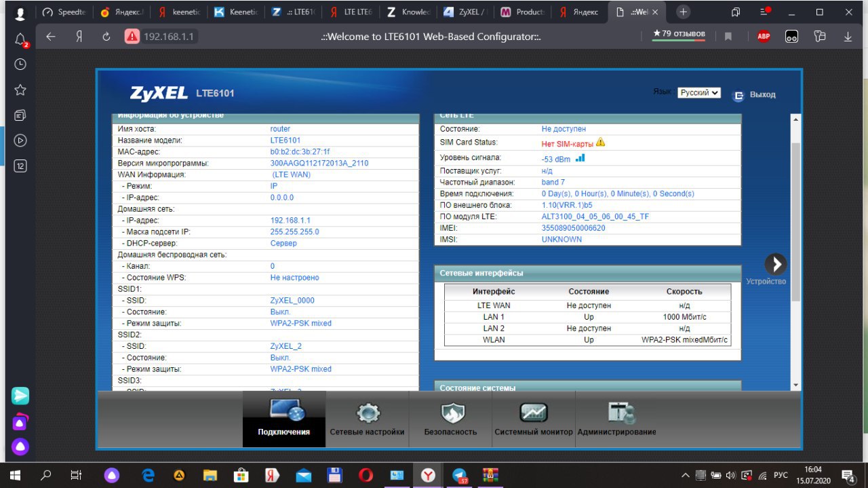This screenshot has height=488, width=868.
Task: Open WinRAR from the taskbar
Action: 491,475
